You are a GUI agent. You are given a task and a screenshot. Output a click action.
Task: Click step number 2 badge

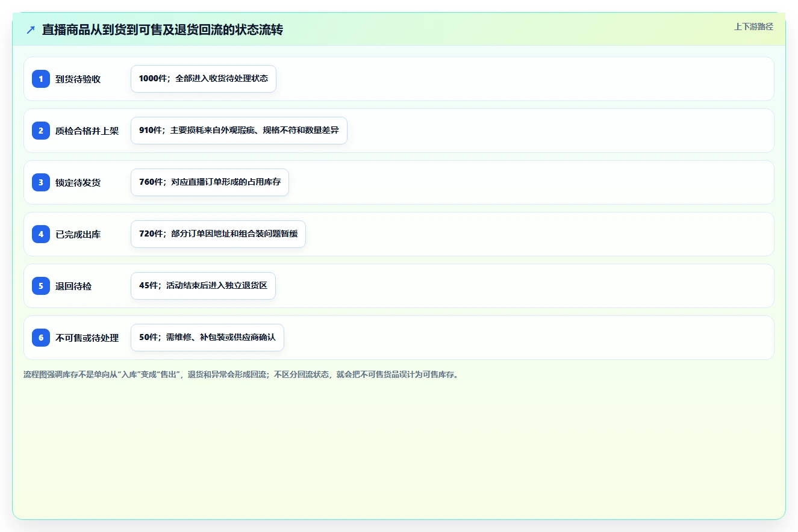(41, 131)
